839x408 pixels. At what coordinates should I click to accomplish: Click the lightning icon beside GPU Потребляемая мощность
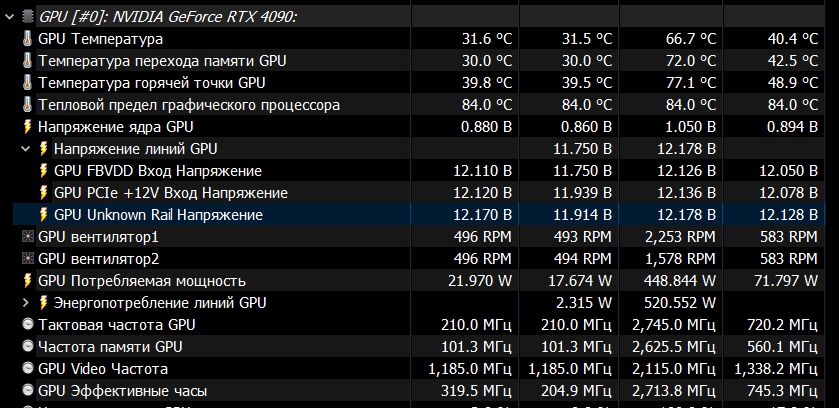tap(27, 281)
